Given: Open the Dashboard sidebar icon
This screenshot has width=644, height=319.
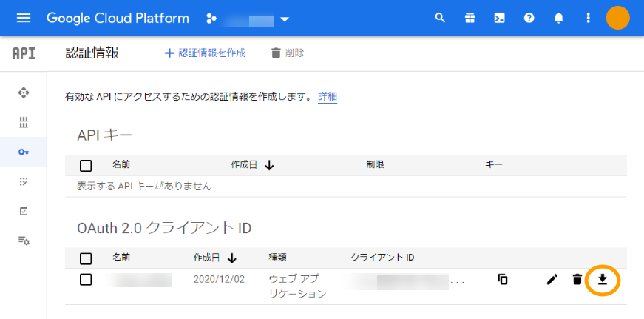Looking at the screenshot, I should (24, 93).
